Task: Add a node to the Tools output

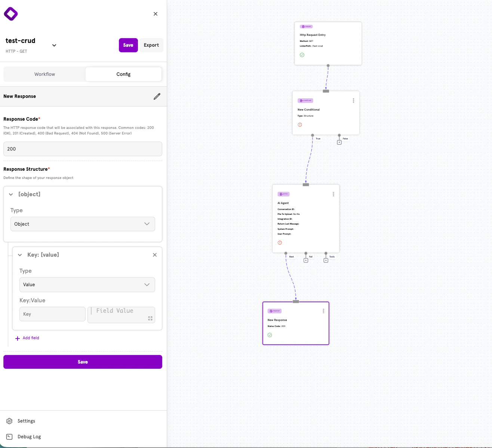Action: tap(326, 260)
